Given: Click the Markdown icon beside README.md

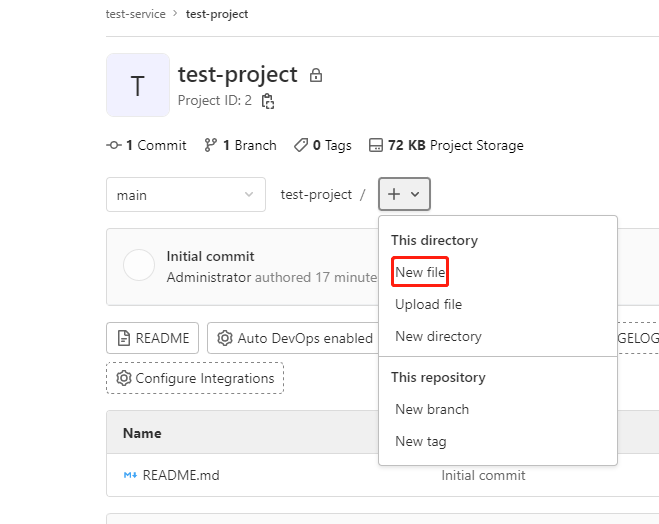Looking at the screenshot, I should tap(130, 475).
